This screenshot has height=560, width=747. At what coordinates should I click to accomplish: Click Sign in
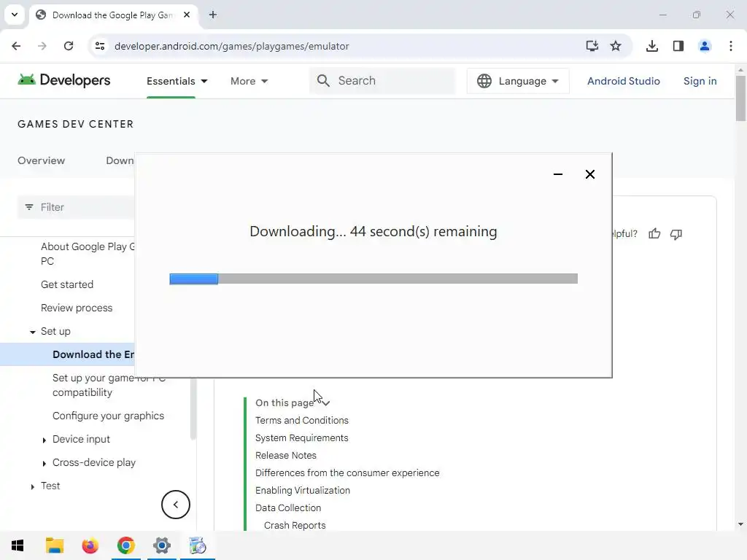coord(700,81)
